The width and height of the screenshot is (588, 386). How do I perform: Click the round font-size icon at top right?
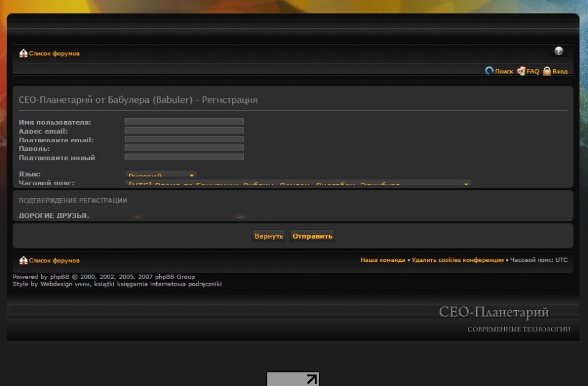pyautogui.click(x=559, y=51)
